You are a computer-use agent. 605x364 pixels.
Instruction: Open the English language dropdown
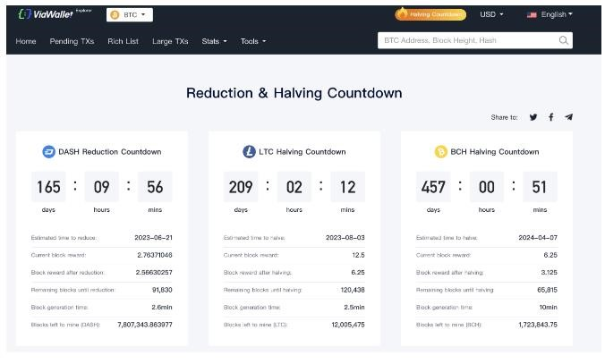tap(557, 14)
